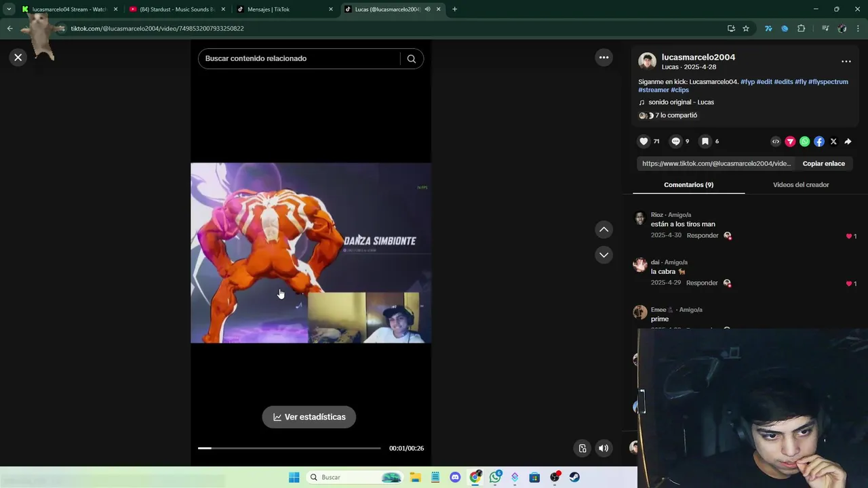Go to previous video with up arrow
Viewport: 868px width, 488px height.
(x=604, y=230)
